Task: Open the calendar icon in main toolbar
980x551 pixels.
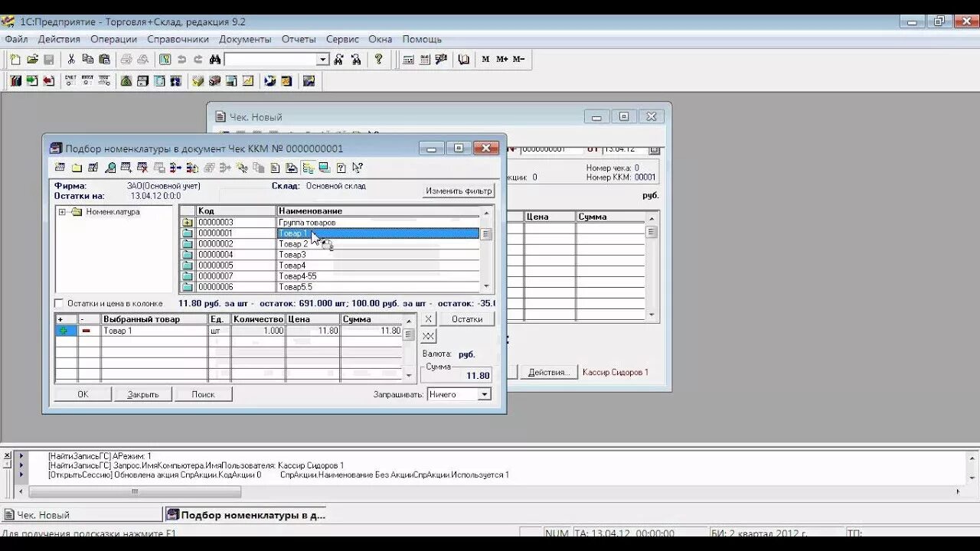Action: coord(425,60)
